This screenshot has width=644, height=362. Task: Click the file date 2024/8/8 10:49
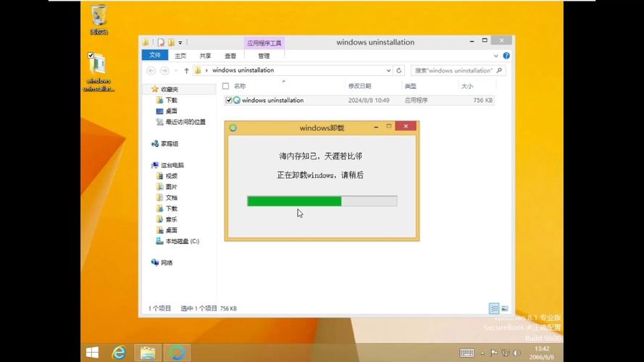pos(369,100)
